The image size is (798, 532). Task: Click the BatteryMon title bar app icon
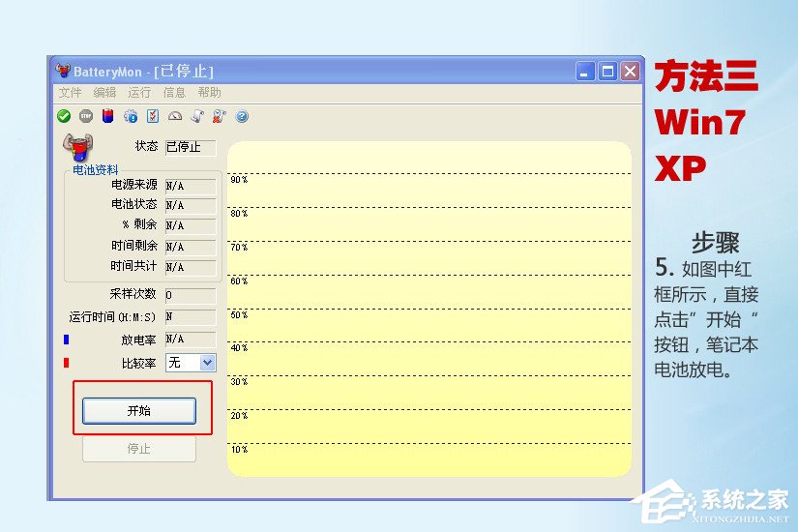point(63,71)
